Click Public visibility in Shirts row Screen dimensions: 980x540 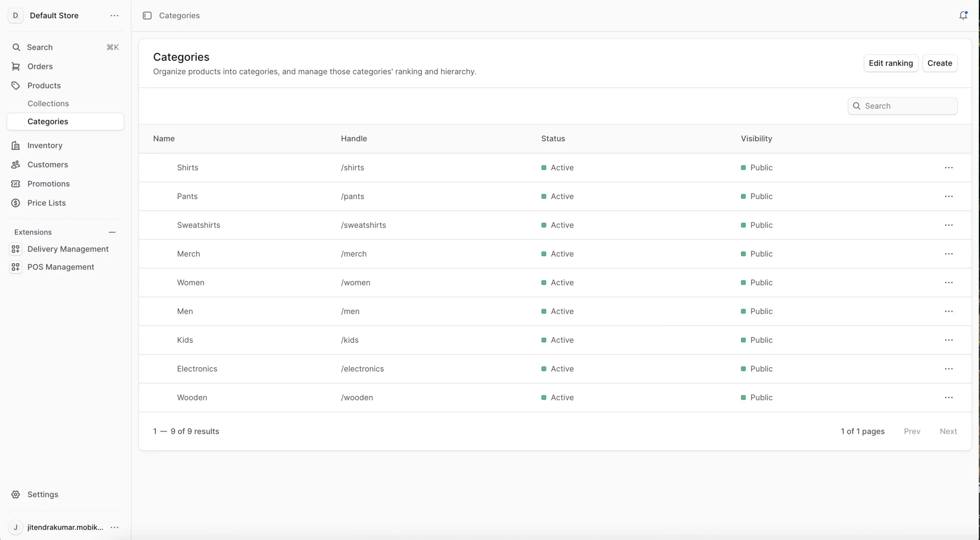coord(756,168)
